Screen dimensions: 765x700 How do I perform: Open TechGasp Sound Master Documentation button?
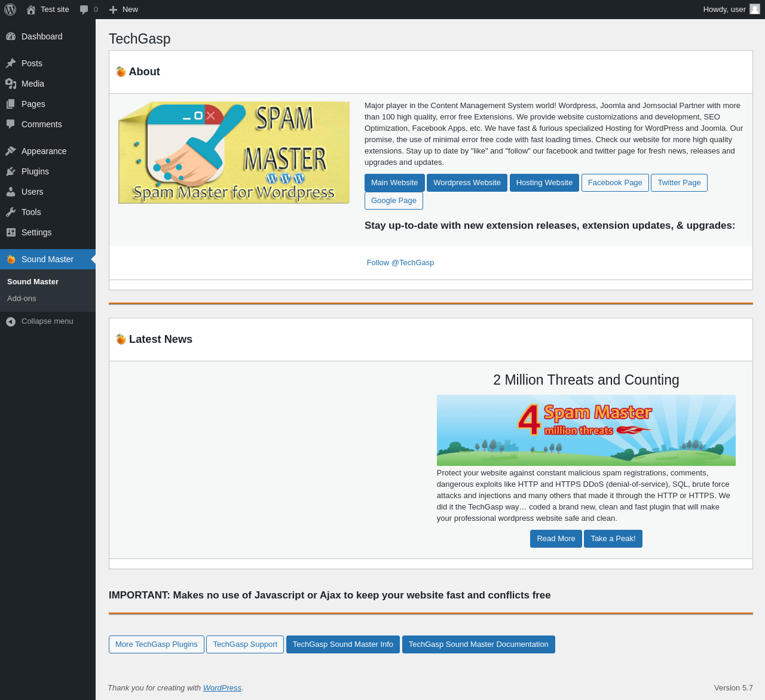coord(479,644)
